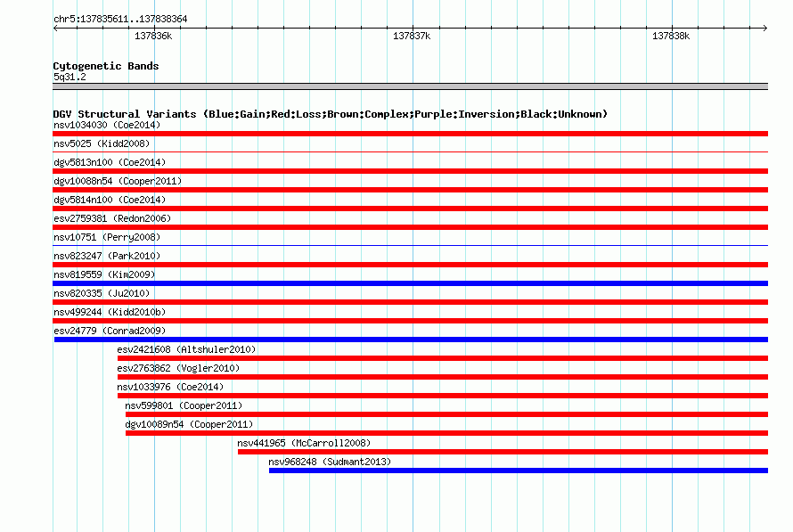The width and height of the screenshot is (793, 532).
Task: Click the red bar under nsv1034030
Action: tap(410, 134)
